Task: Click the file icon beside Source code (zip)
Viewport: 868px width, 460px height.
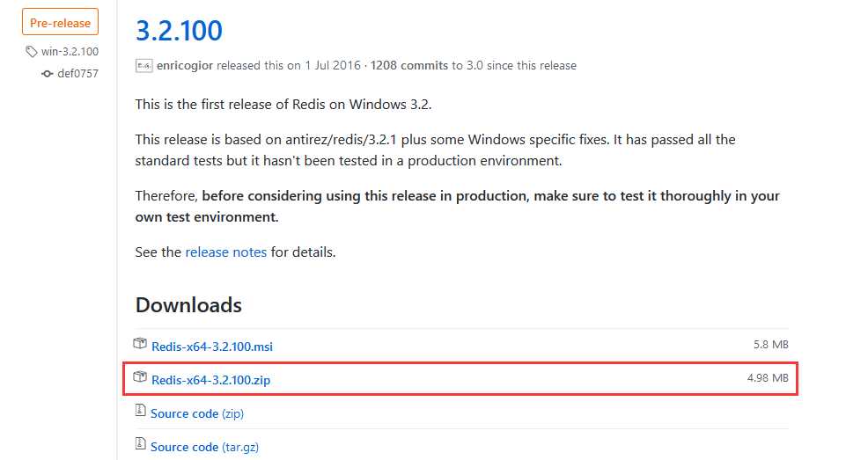Action: (141, 411)
